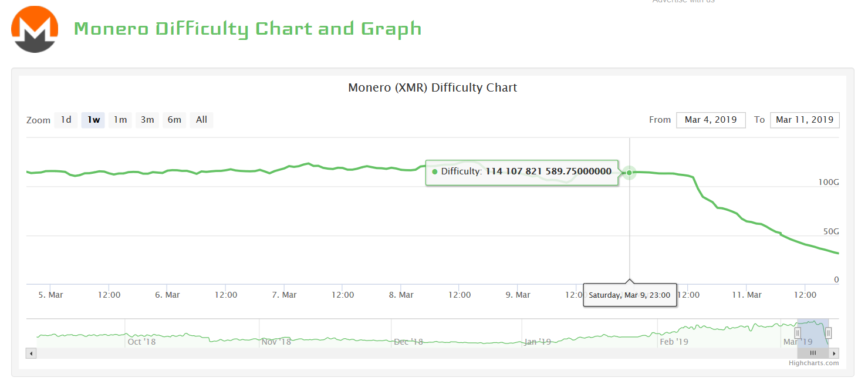
Task: Click the navigator left handle
Action: pyautogui.click(x=797, y=334)
